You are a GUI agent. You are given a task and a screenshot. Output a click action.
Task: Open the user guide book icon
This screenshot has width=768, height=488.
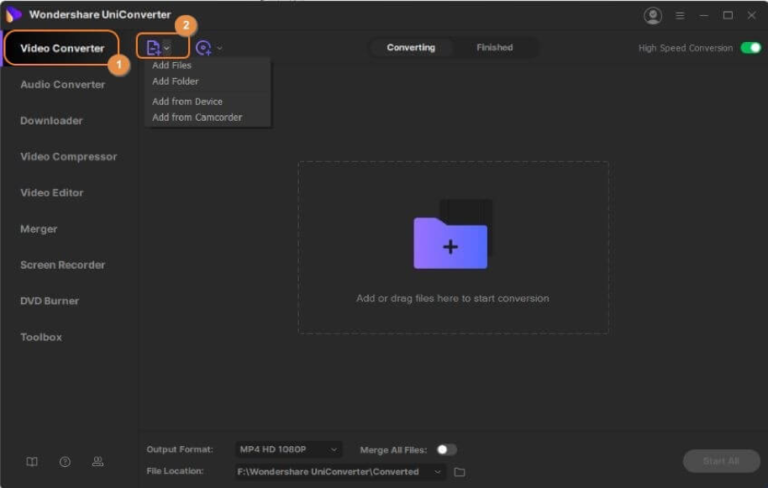(x=32, y=462)
